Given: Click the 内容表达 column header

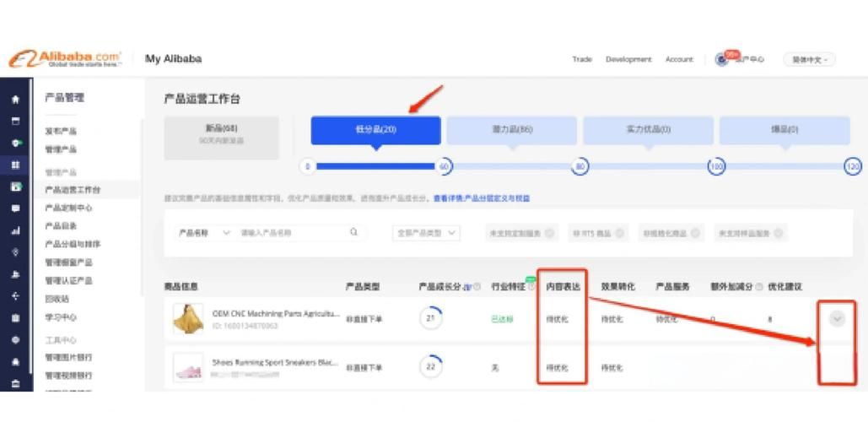Looking at the screenshot, I should pyautogui.click(x=563, y=287).
